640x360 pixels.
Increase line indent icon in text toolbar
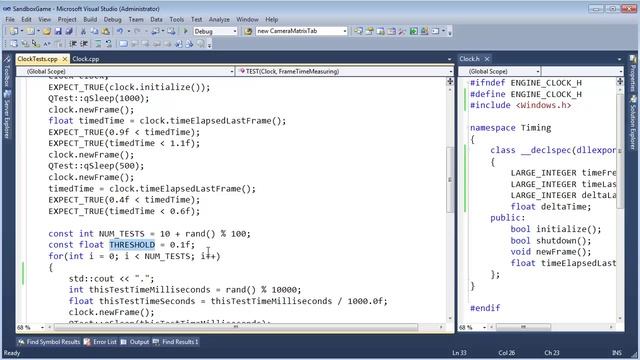tap(84, 44)
